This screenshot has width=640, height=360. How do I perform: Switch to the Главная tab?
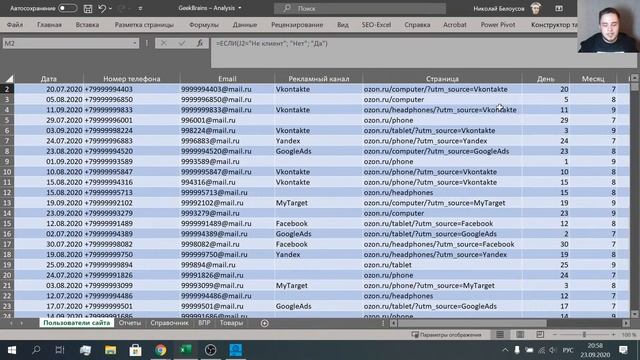[49, 25]
